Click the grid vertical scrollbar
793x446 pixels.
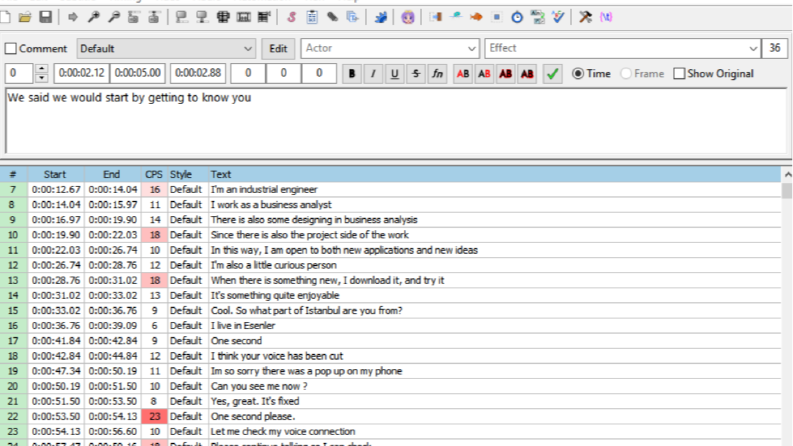[787, 307]
